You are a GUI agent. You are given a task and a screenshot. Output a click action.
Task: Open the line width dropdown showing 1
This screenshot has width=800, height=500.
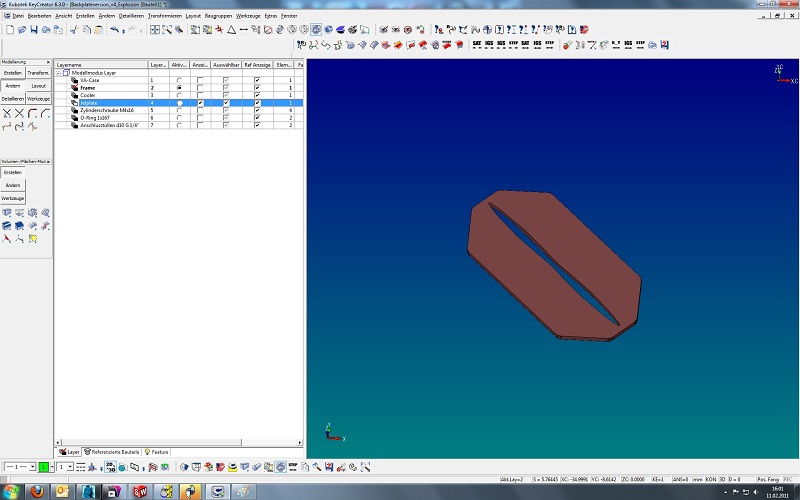pos(70,467)
